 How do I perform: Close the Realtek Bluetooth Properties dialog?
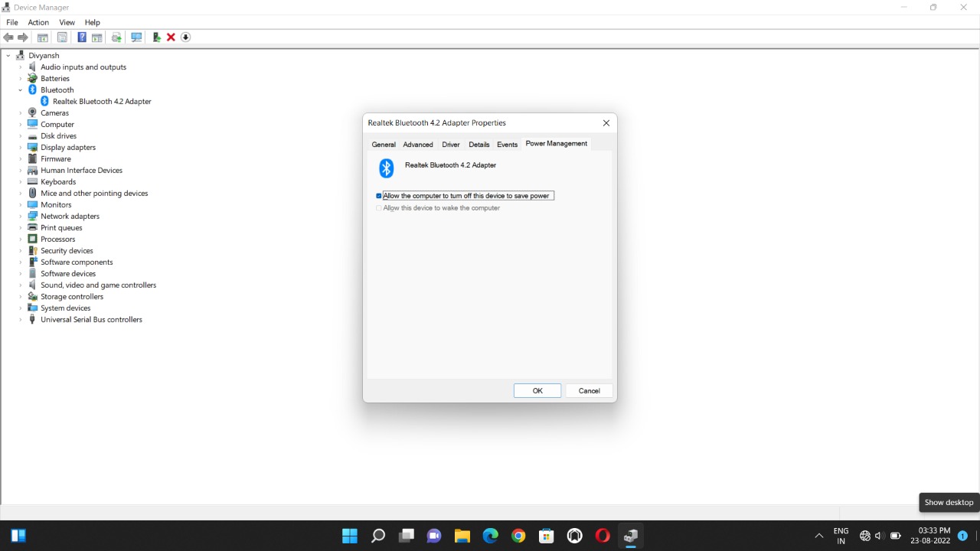tap(606, 123)
